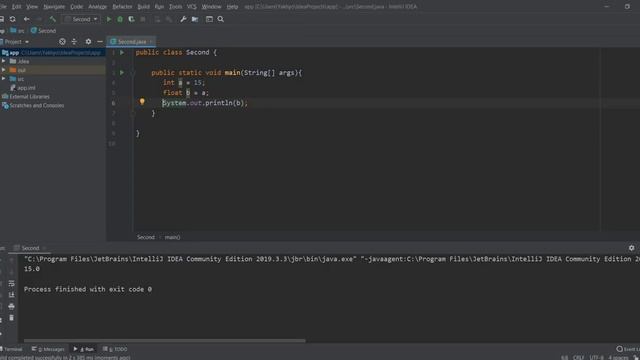Open the Help menu
This screenshot has width=640, height=360.
click(x=232, y=7)
